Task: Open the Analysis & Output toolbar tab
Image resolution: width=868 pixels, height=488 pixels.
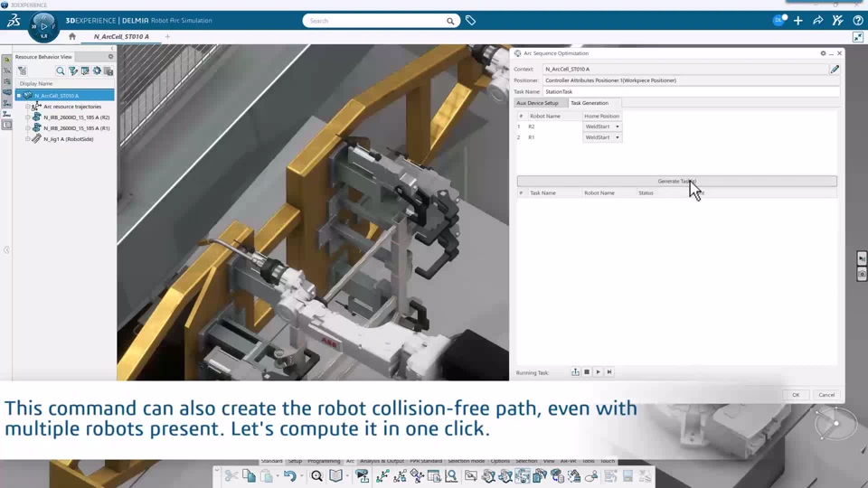Action: [382, 461]
